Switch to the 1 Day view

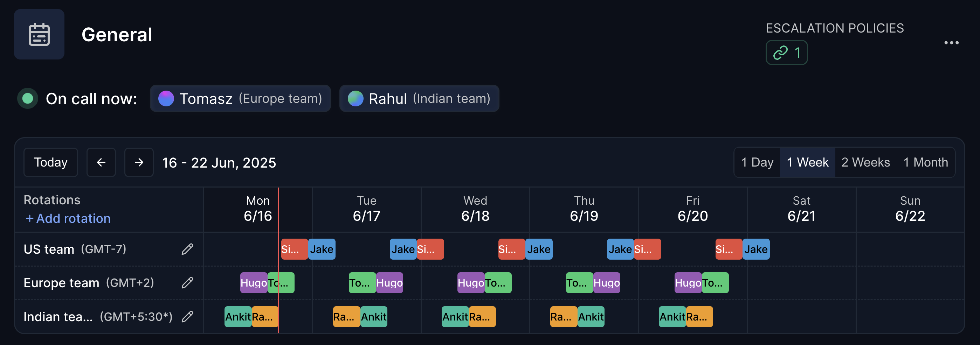coord(757,163)
